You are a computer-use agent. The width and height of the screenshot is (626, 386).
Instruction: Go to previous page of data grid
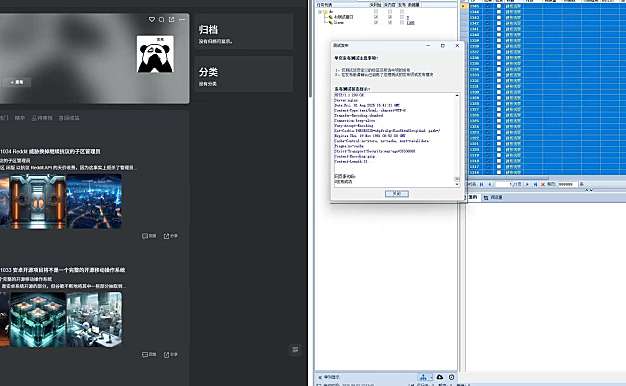click(x=489, y=184)
